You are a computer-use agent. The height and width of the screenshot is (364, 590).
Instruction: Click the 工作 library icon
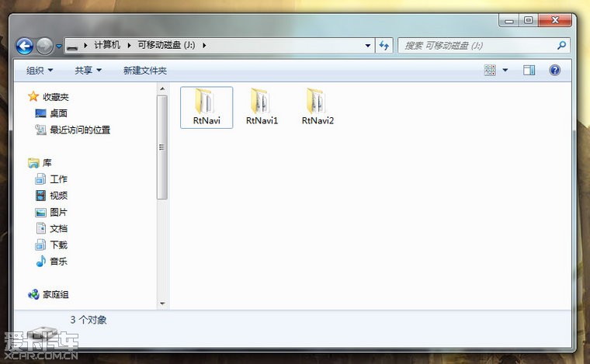tap(40, 179)
